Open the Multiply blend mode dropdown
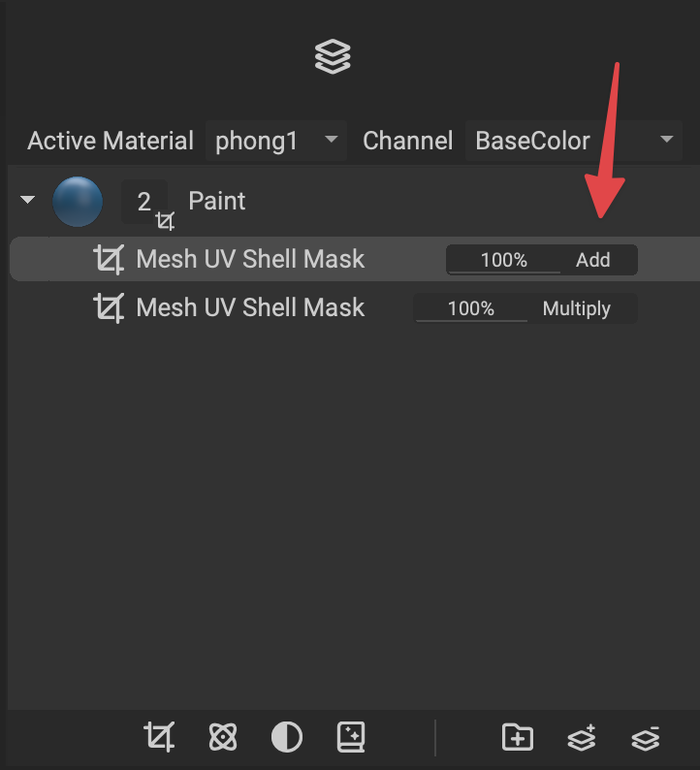 point(577,309)
